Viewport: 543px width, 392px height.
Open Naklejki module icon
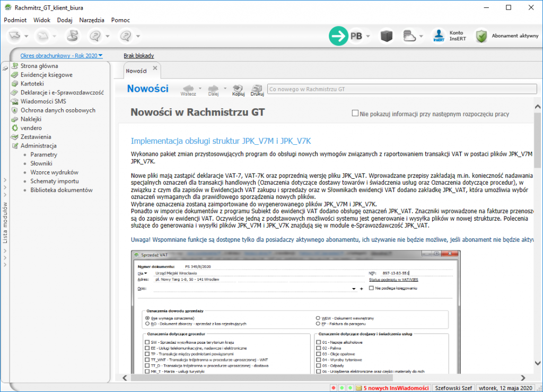coord(14,119)
